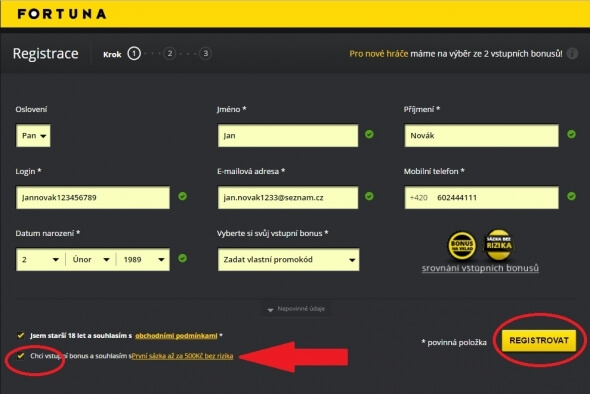Open the birth year dropdown showing 1989
This screenshot has height=394, width=590.
(x=143, y=260)
